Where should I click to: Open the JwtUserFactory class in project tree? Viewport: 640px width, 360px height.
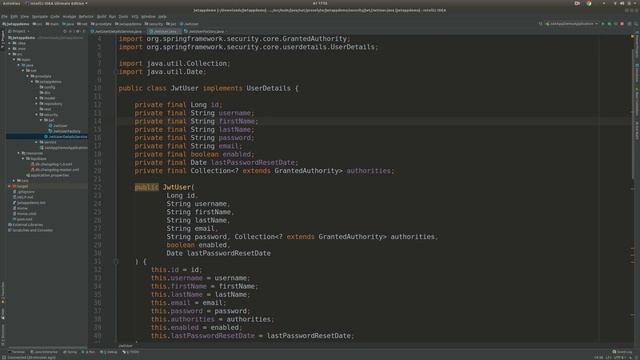[x=64, y=131]
